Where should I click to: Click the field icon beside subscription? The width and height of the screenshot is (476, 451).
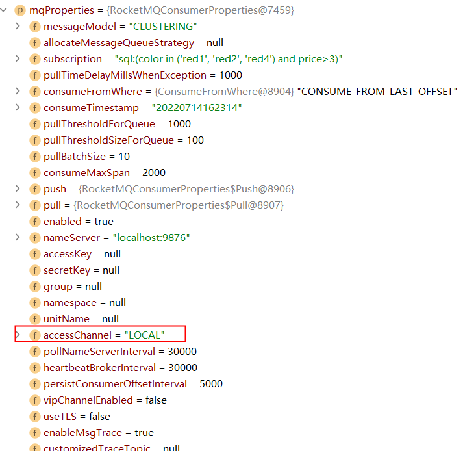[35, 59]
